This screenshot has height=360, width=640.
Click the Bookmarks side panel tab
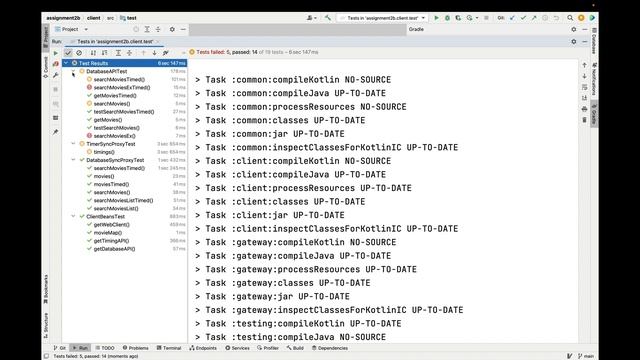pyautogui.click(x=46, y=289)
